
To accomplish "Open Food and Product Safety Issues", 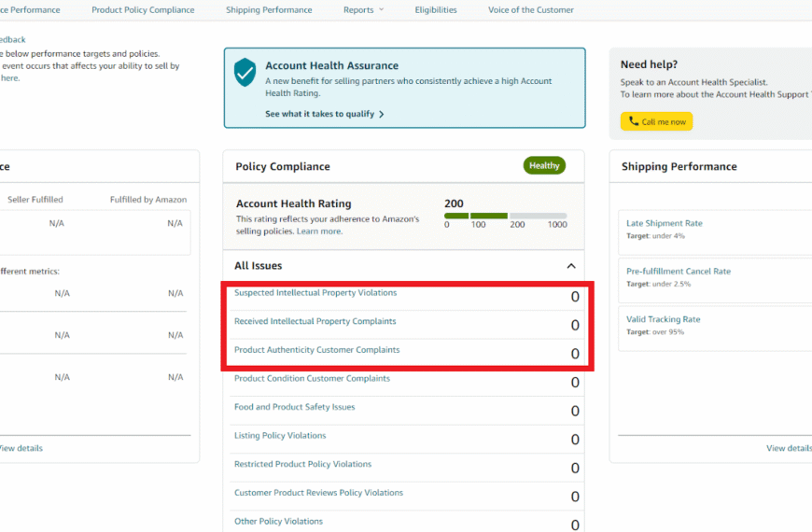I will 294,407.
